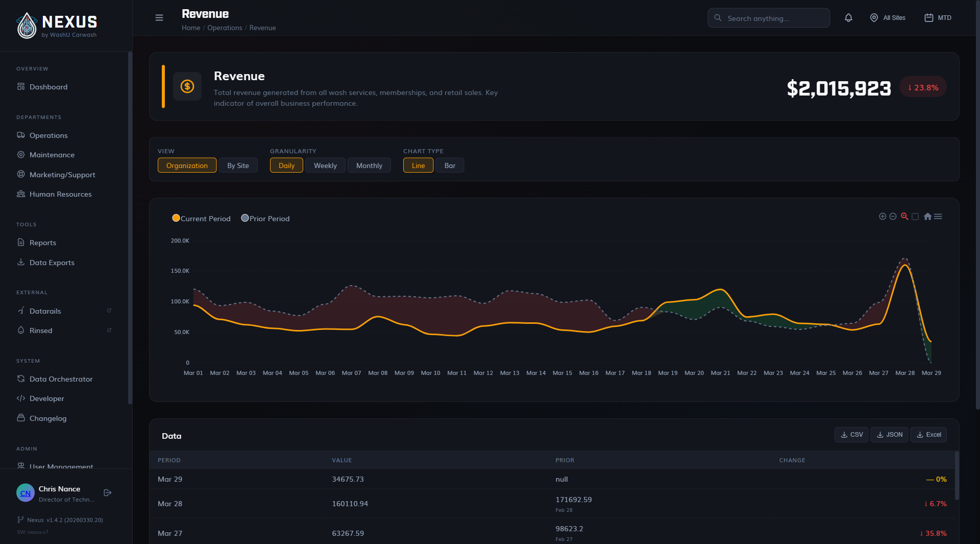980x544 pixels.
Task: Focus the 'Search anything...' input field
Action: coord(769,18)
